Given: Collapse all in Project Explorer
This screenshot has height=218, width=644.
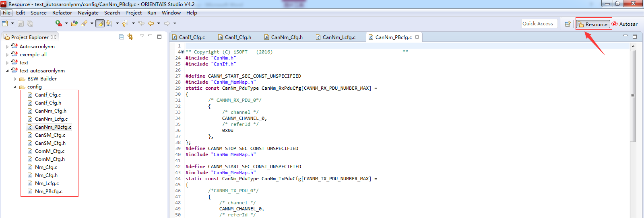Looking at the screenshot, I should coord(122,37).
